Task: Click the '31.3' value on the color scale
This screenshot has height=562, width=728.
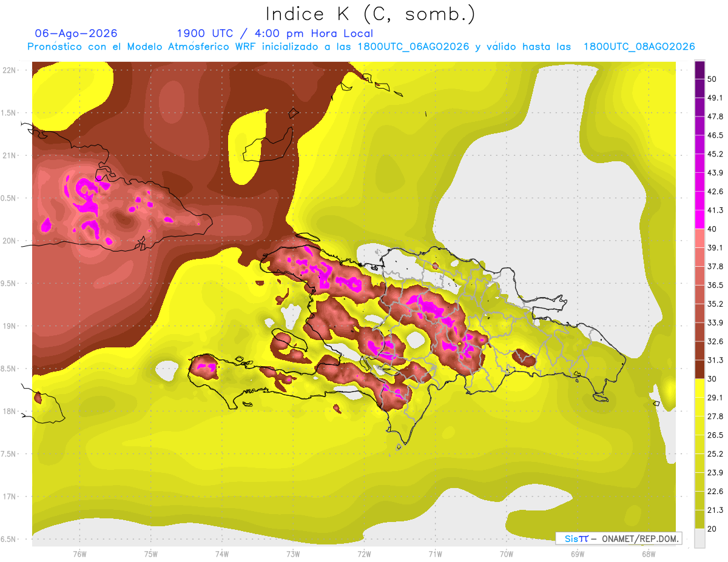Action: pyautogui.click(x=715, y=360)
